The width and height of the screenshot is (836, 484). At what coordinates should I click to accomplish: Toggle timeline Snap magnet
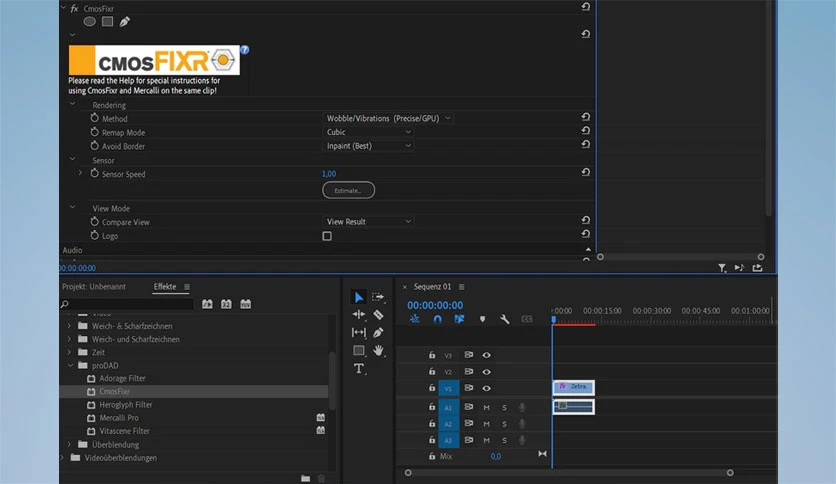437,319
